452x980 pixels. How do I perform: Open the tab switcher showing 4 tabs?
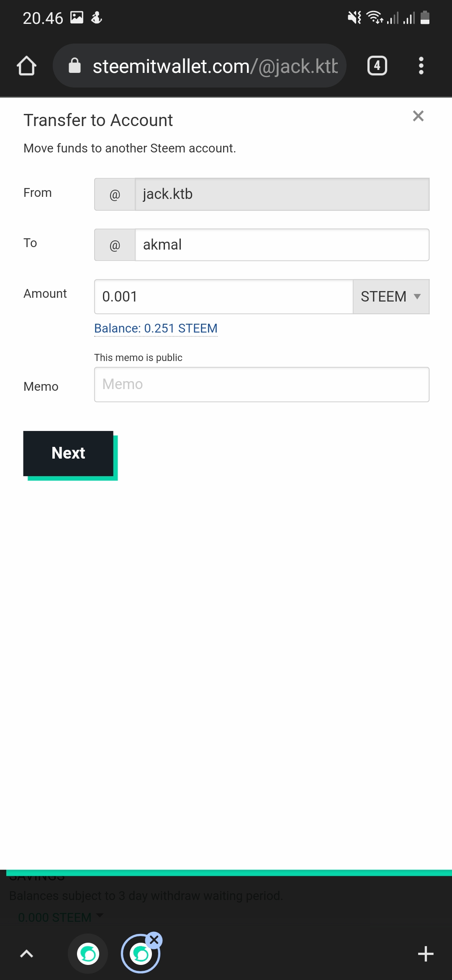377,66
